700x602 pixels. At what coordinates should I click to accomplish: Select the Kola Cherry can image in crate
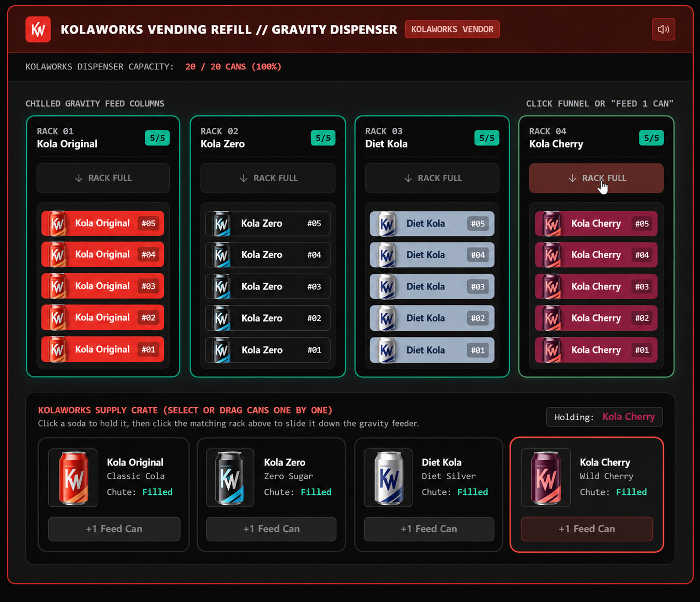(x=546, y=478)
